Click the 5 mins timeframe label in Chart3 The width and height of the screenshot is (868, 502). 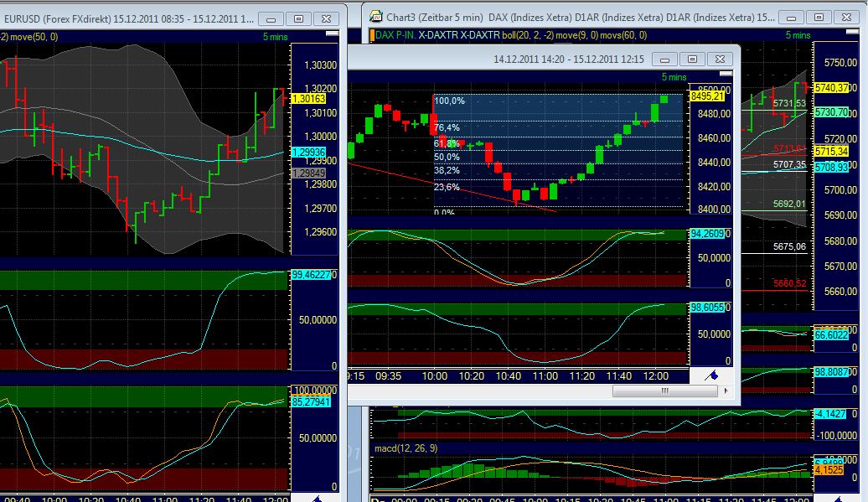click(x=798, y=35)
